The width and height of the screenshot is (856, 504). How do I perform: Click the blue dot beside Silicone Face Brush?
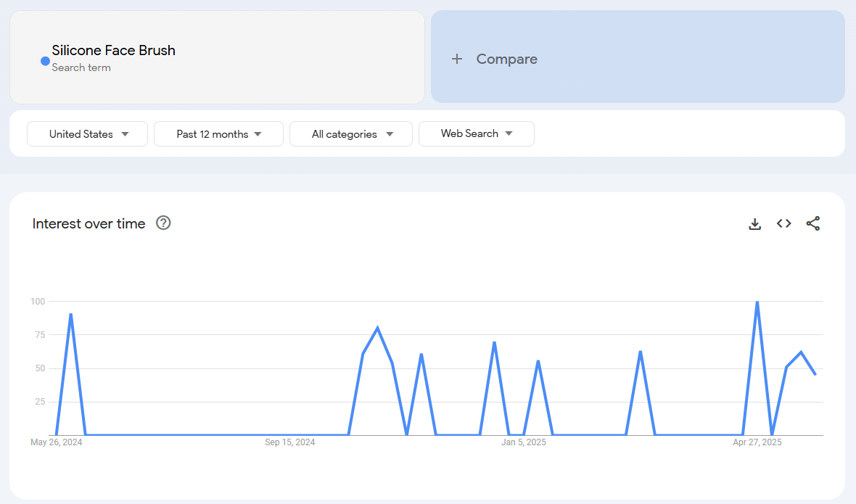[45, 62]
